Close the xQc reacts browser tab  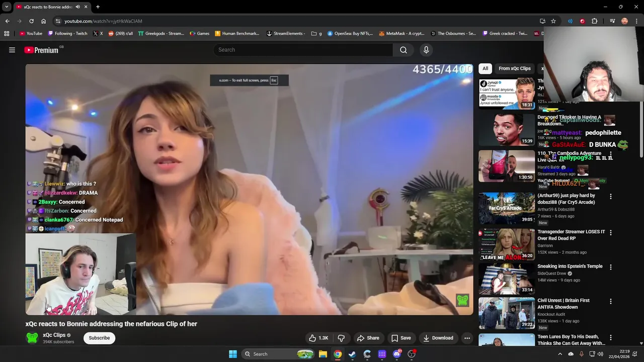(x=86, y=7)
